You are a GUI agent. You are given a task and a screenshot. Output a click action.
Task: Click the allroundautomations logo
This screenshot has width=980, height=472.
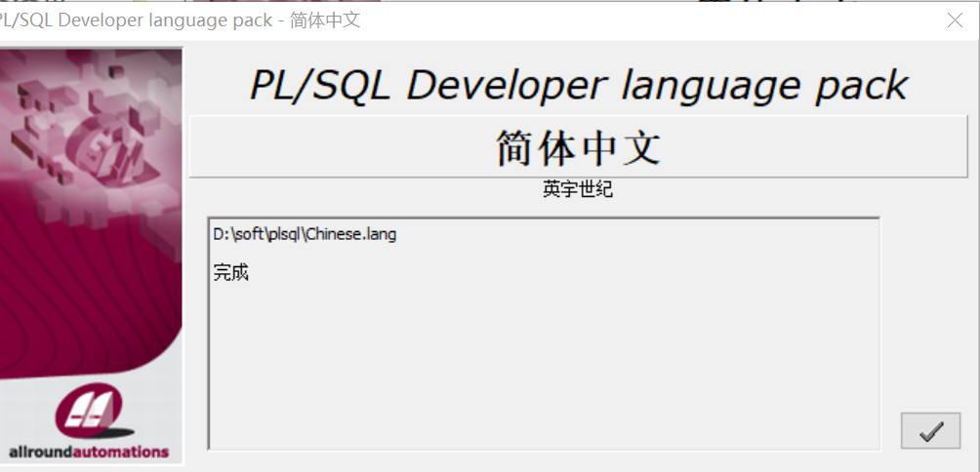[x=89, y=422]
